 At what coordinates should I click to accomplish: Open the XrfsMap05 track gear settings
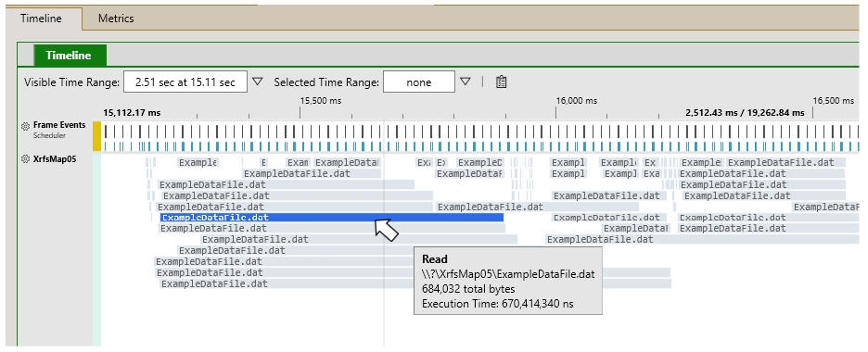pyautogui.click(x=25, y=159)
